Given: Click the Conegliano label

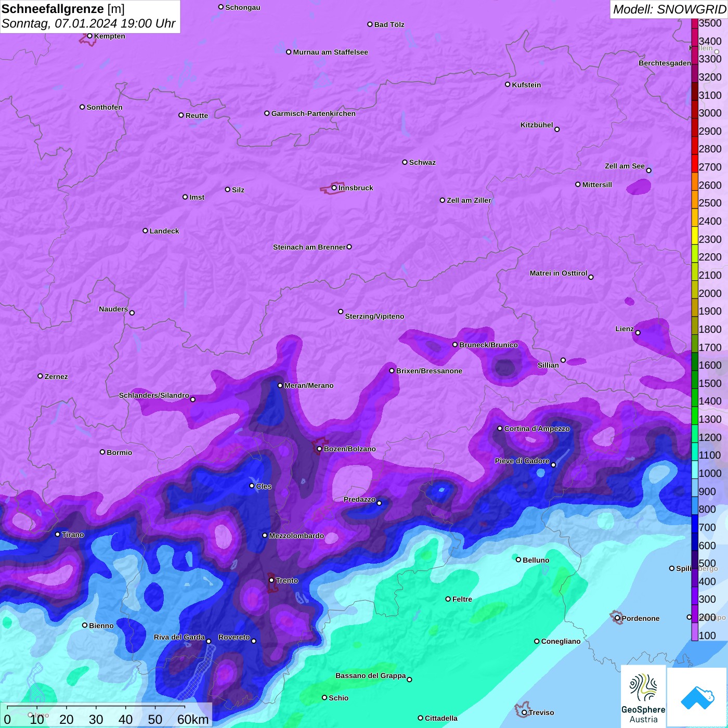Looking at the screenshot, I should coord(561,641).
